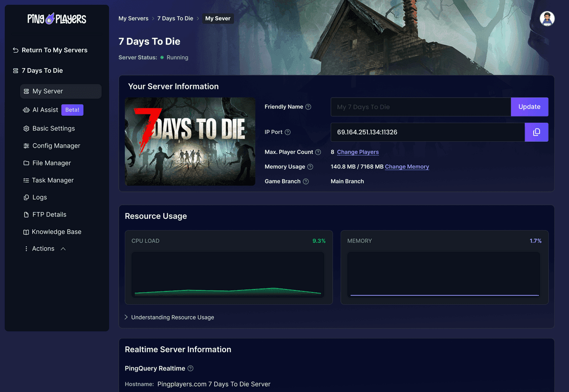Open Knowledge Base page
Viewport: 569px width, 392px height.
click(x=56, y=232)
